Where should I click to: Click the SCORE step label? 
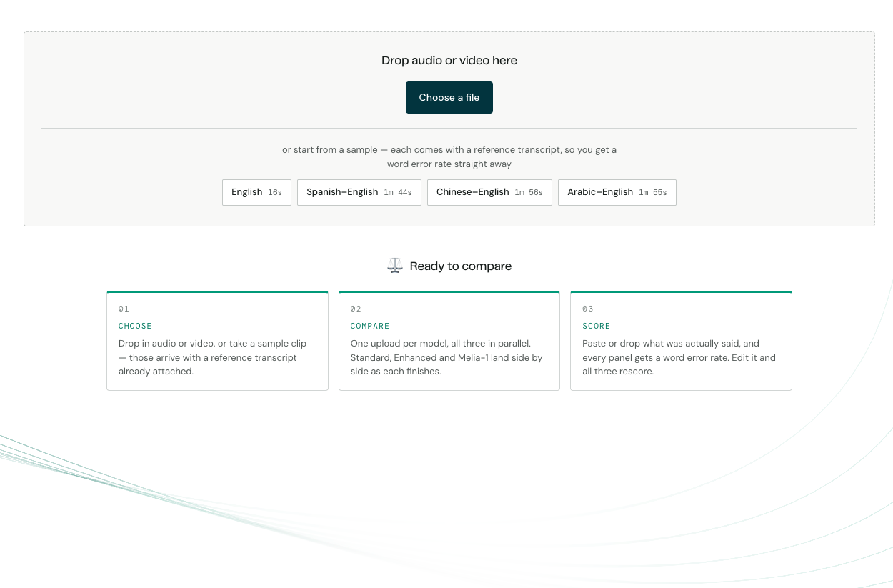[596, 326]
